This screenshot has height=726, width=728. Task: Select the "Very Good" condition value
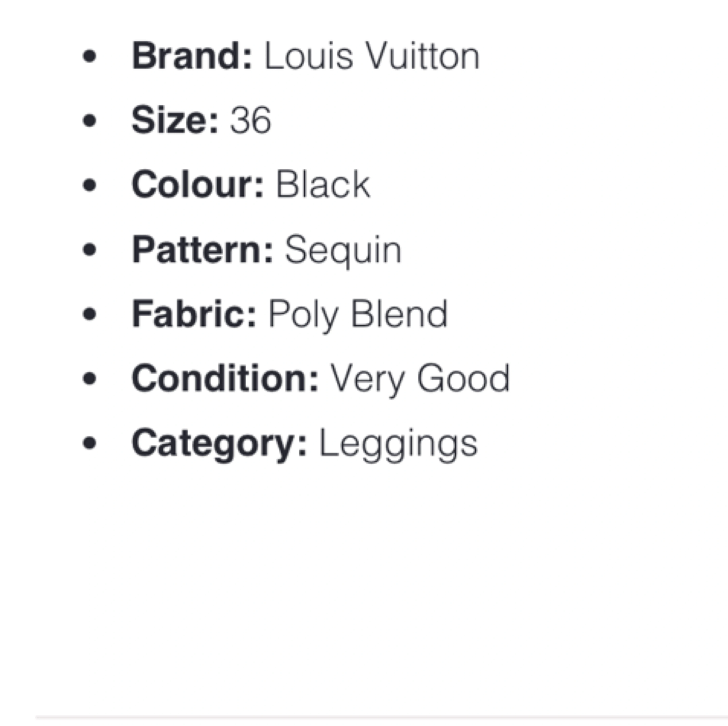click(x=420, y=378)
